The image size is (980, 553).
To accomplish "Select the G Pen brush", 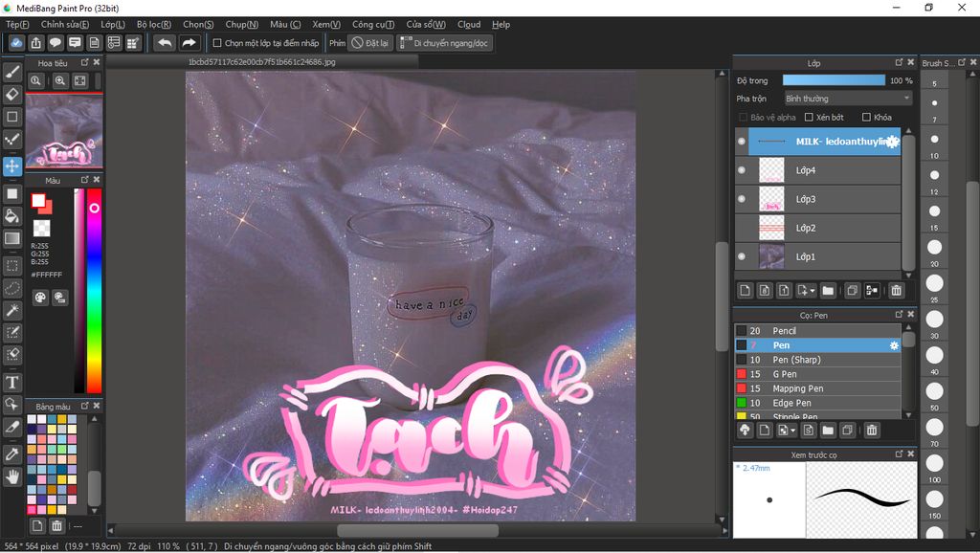I will tap(818, 374).
